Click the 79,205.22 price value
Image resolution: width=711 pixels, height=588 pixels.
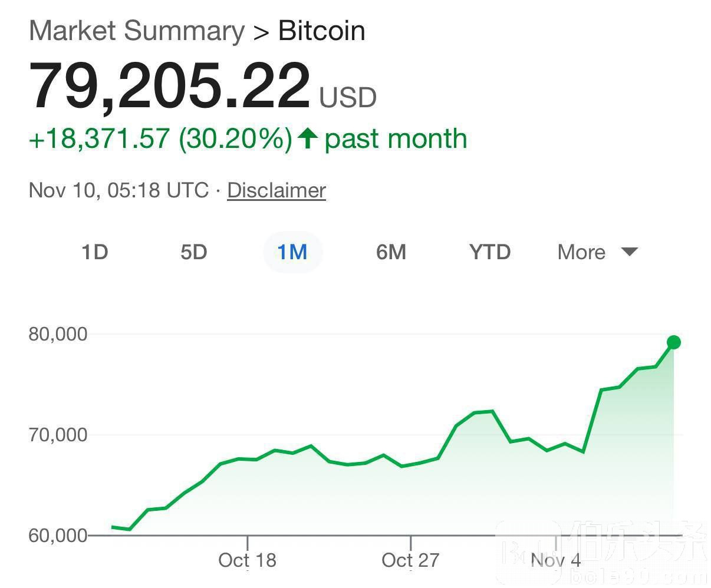click(169, 87)
